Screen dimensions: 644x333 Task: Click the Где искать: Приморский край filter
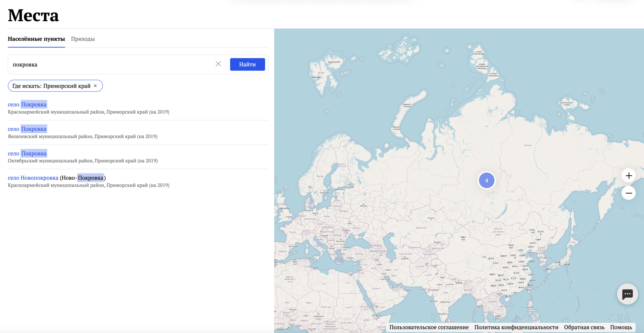(51, 86)
